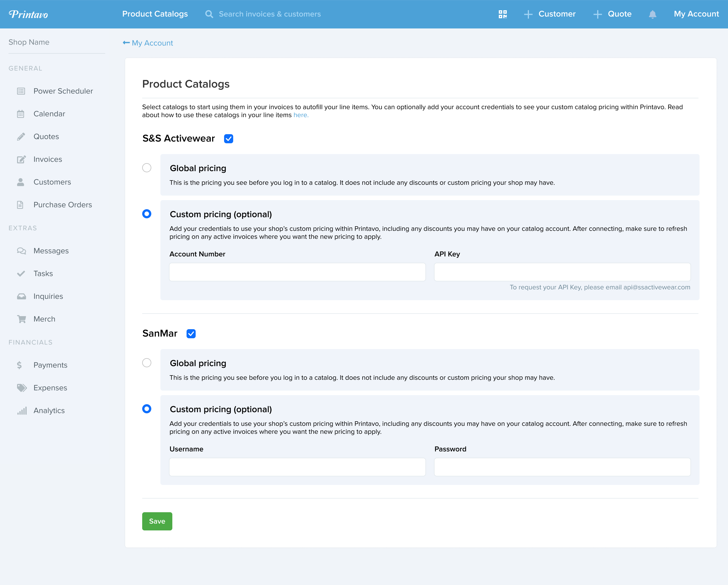Click the Purchase Orders document icon
The image size is (728, 585).
tap(20, 205)
